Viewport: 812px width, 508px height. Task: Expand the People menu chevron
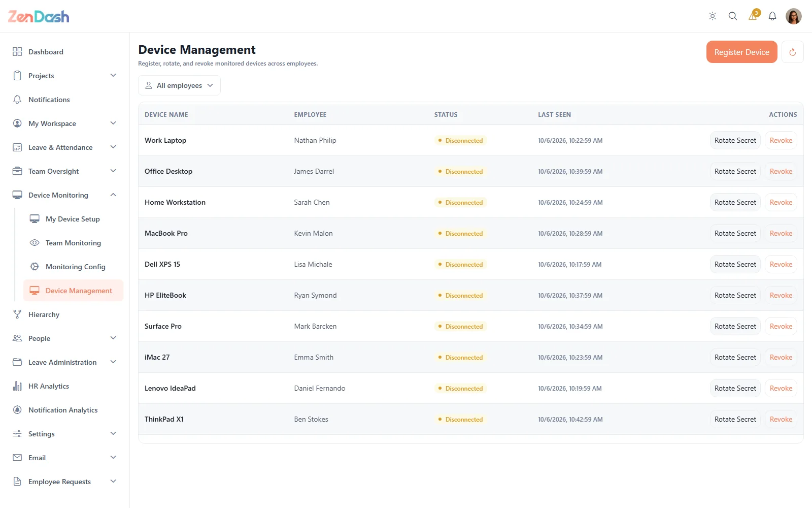[113, 338]
